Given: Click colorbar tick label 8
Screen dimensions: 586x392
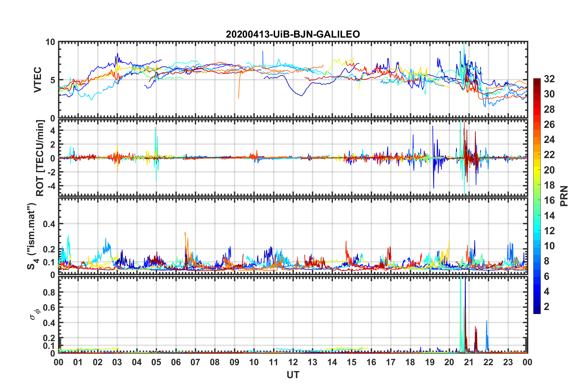Looking at the screenshot, I should click(x=547, y=261).
